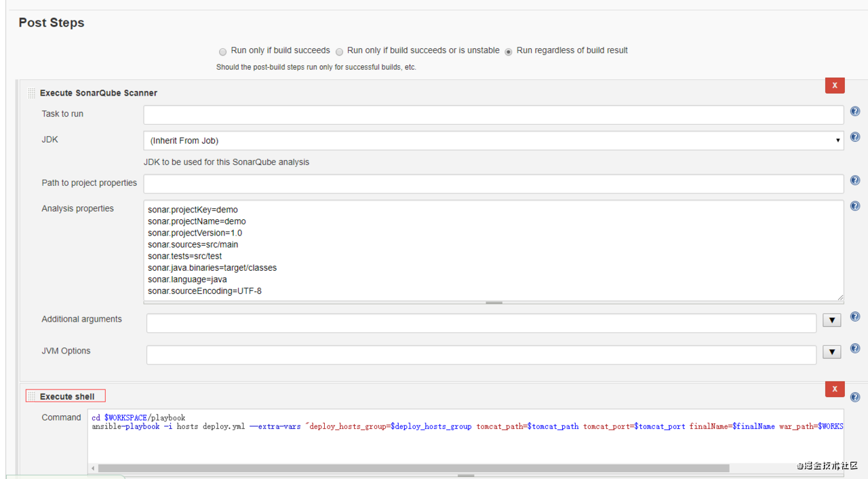
Task: Click inside the Analysis properties textarea
Action: (494, 250)
